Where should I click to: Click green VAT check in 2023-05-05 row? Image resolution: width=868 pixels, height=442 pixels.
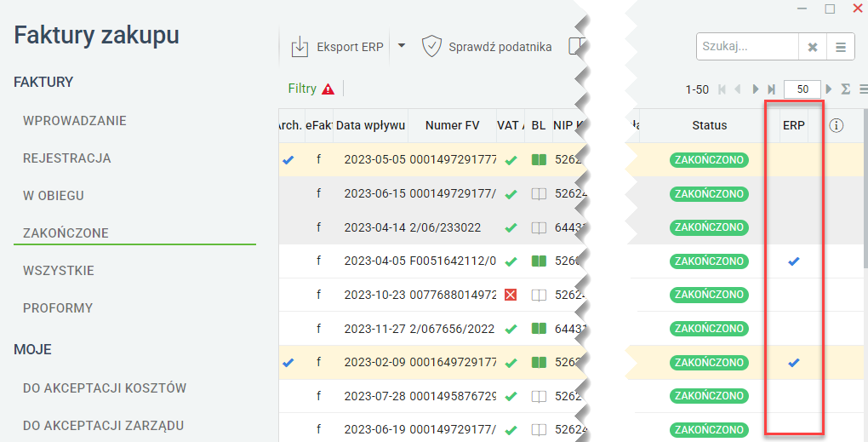[511, 160]
